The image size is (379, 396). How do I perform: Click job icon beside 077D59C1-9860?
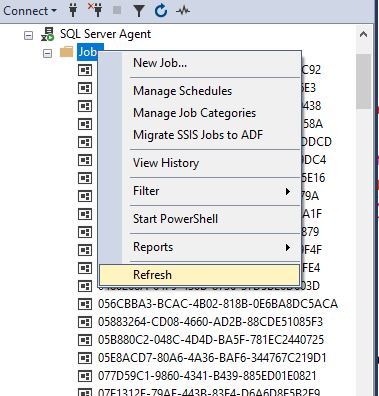tap(85, 376)
